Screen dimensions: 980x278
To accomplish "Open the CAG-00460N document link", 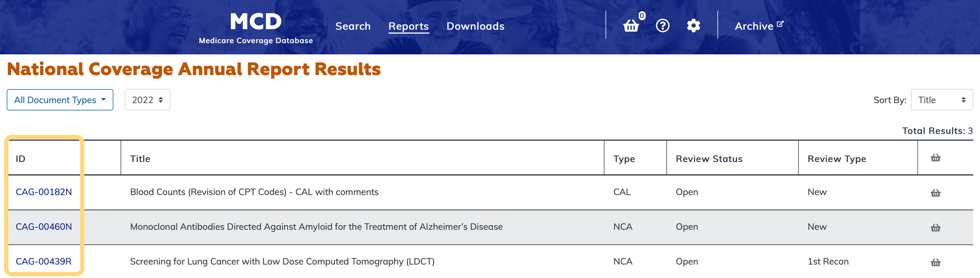I will pyautogui.click(x=44, y=227).
